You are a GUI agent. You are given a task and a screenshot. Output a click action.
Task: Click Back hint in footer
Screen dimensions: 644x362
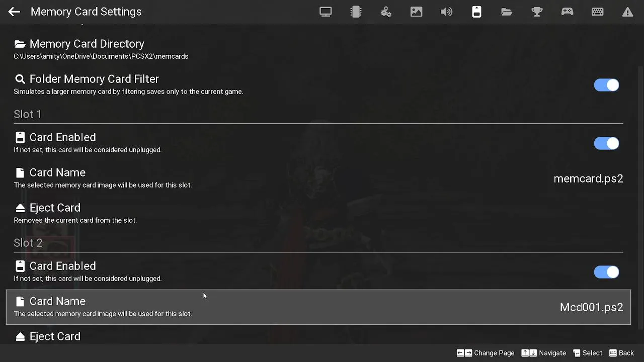[621, 353]
